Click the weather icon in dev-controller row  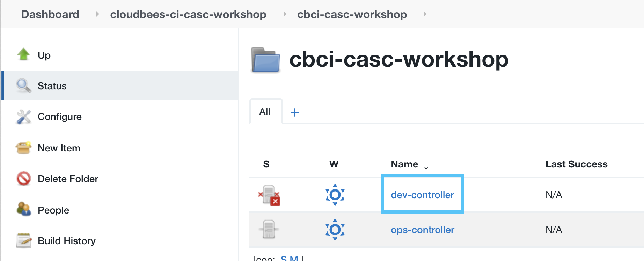tap(335, 195)
